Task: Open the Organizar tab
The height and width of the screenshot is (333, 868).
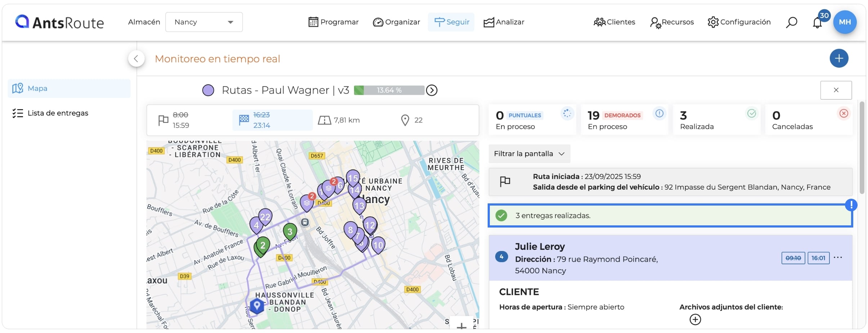Action: 397,22
